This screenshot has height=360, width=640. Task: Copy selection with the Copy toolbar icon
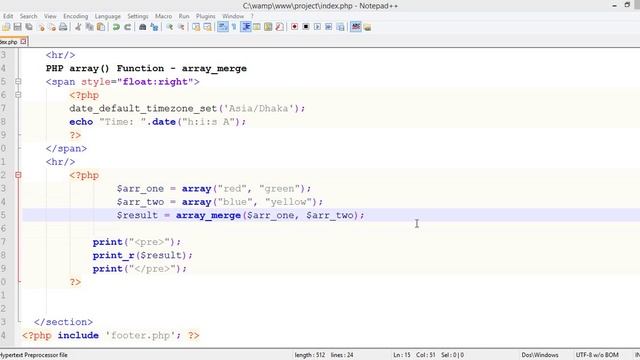pos(89,27)
